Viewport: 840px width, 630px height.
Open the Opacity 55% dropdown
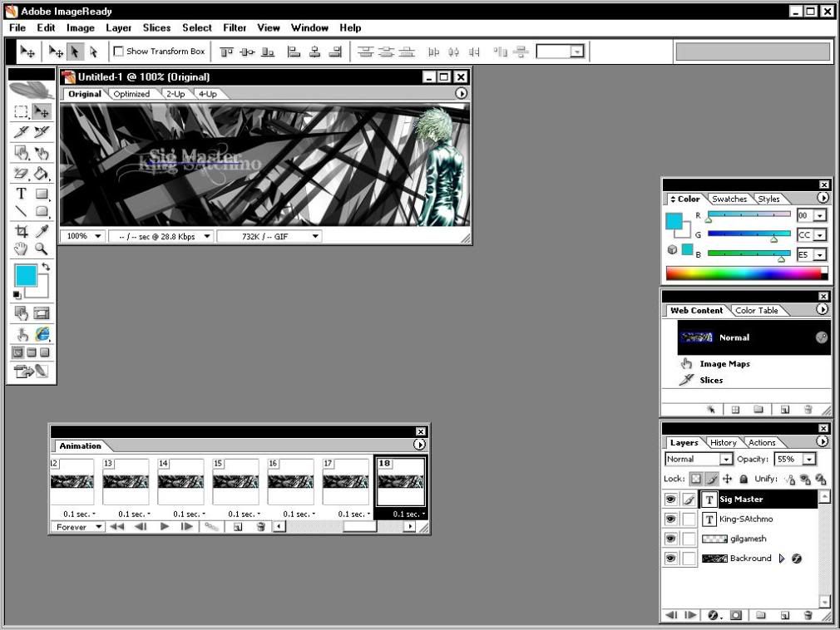coord(809,460)
